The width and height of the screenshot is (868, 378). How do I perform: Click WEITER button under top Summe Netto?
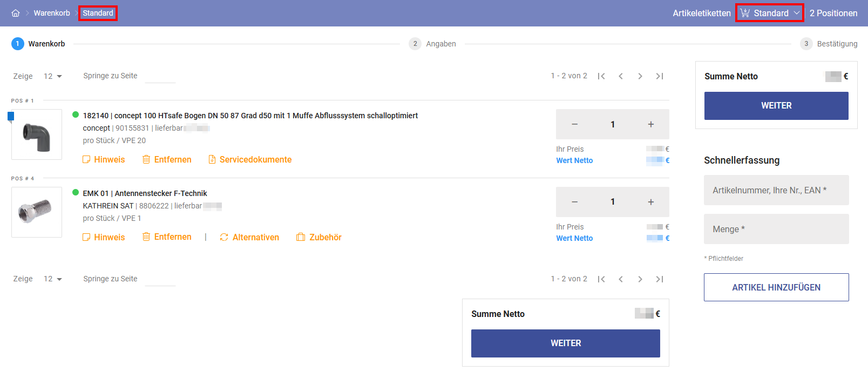776,106
